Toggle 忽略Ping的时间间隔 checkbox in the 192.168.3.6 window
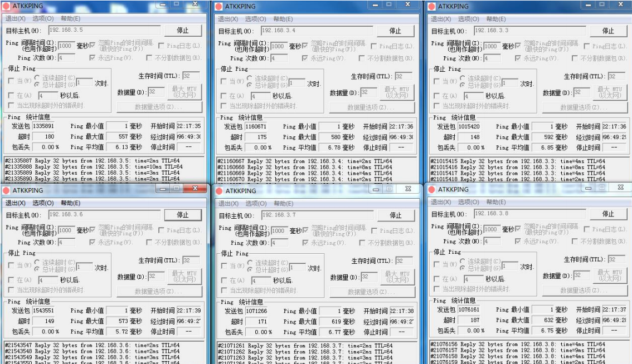Image resolution: width=632 pixels, height=364 pixels. click(x=93, y=229)
